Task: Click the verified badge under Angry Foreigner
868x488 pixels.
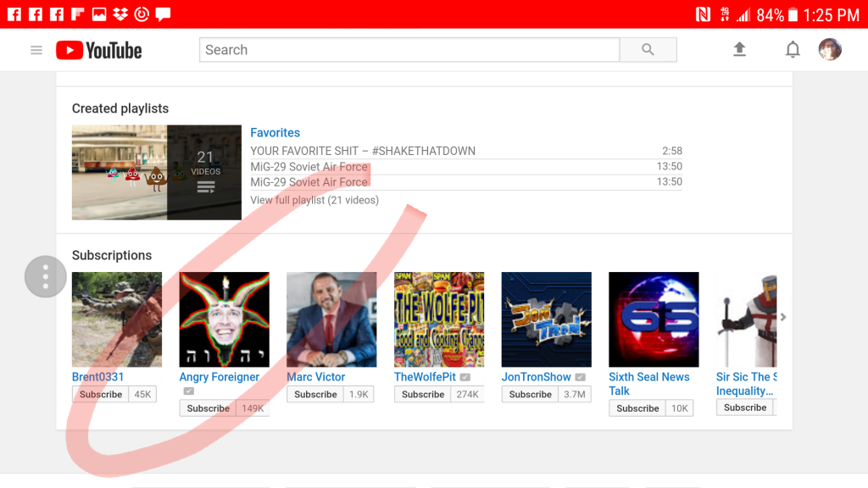Action: coord(189,391)
